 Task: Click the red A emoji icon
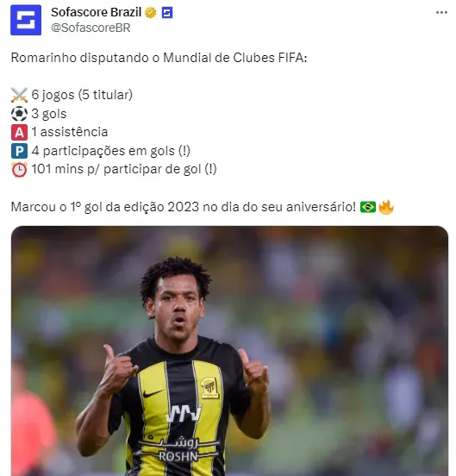(19, 132)
